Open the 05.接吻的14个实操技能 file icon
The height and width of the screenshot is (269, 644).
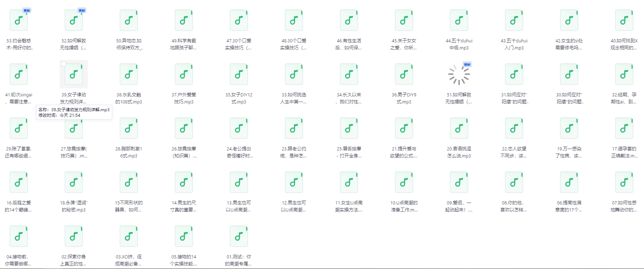click(184, 236)
